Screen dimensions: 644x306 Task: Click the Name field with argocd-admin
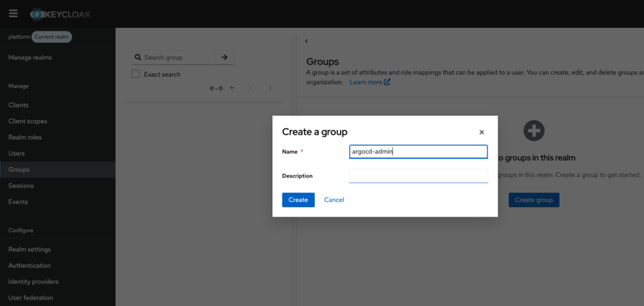418,151
